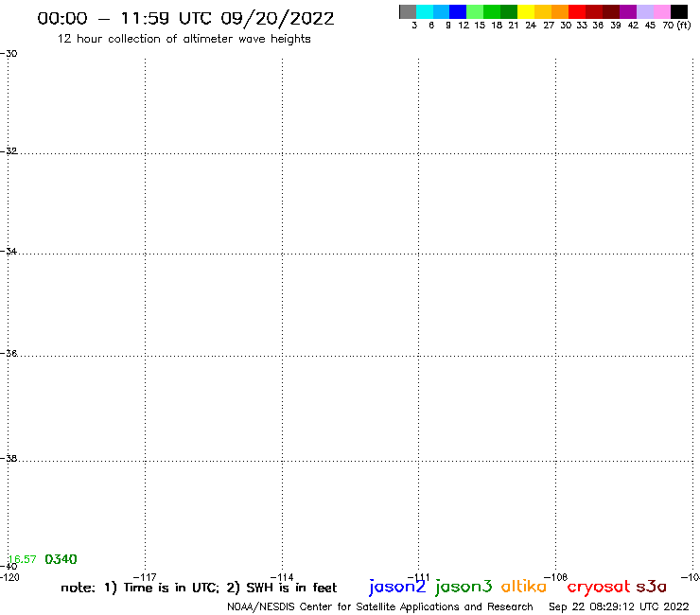Click the '-34' latitude axis label
Screen dimensions: 700x615
[x=9, y=251]
